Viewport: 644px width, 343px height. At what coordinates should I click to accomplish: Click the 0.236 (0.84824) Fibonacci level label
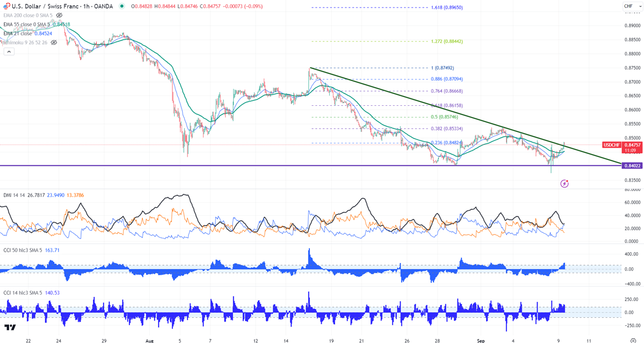click(447, 143)
